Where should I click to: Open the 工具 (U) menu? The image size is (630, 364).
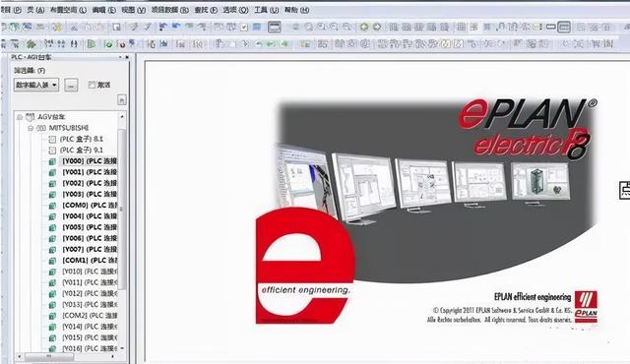click(x=267, y=10)
